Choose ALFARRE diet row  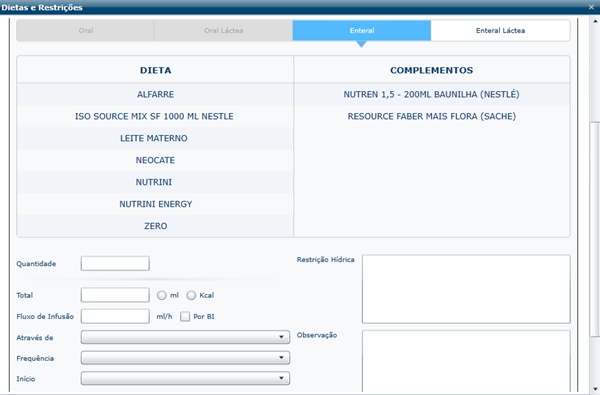155,95
